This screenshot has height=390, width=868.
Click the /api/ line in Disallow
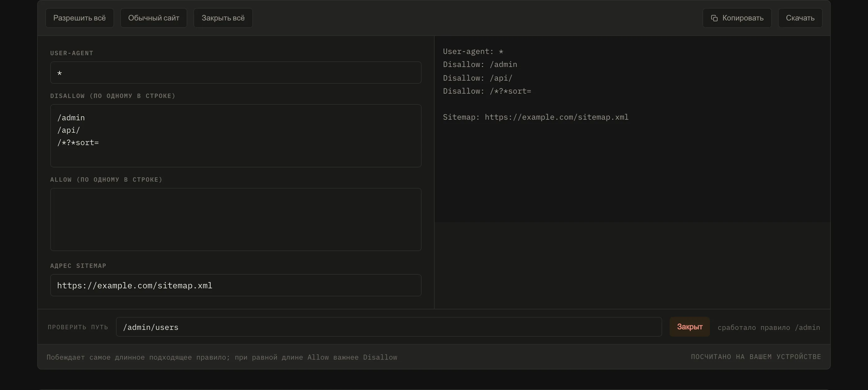(x=69, y=130)
